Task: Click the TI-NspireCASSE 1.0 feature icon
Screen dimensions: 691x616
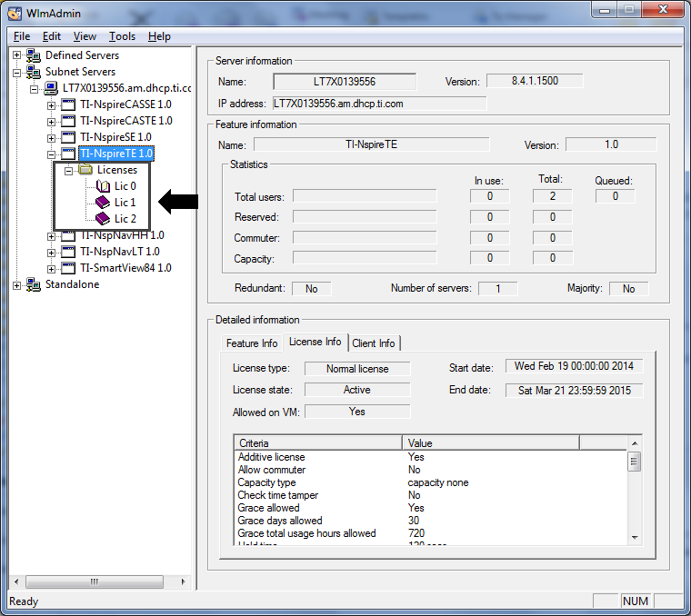Action: coord(68,104)
